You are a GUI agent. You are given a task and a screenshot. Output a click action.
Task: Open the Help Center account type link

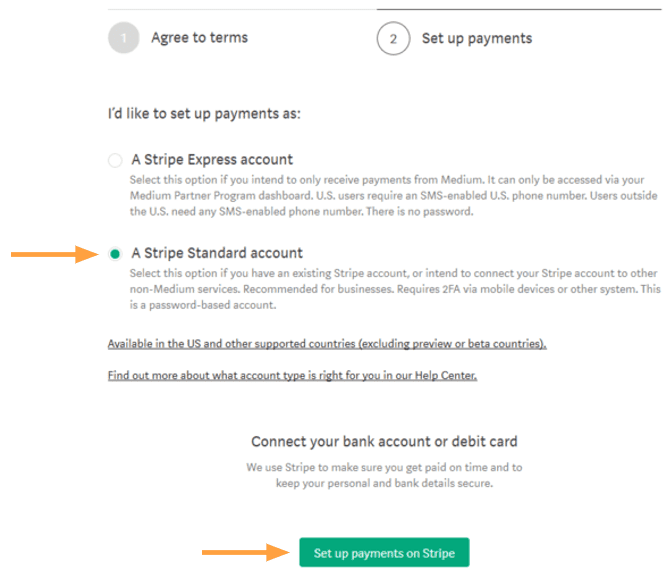click(x=292, y=376)
